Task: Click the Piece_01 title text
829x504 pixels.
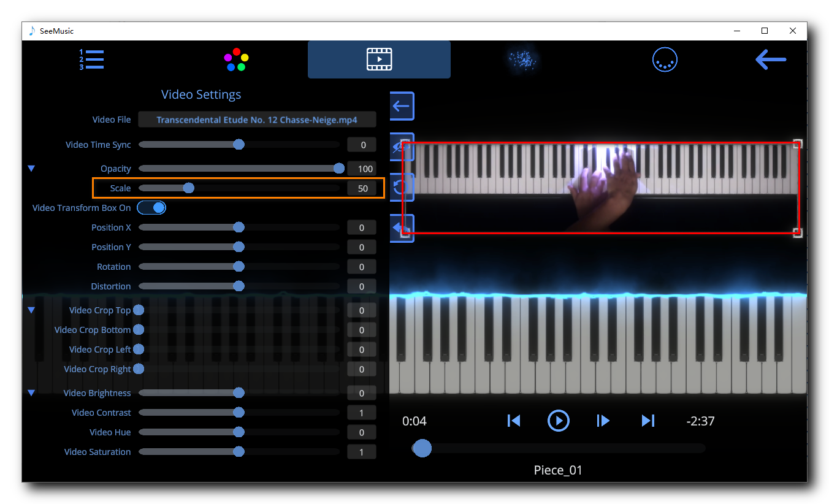Action: point(558,470)
